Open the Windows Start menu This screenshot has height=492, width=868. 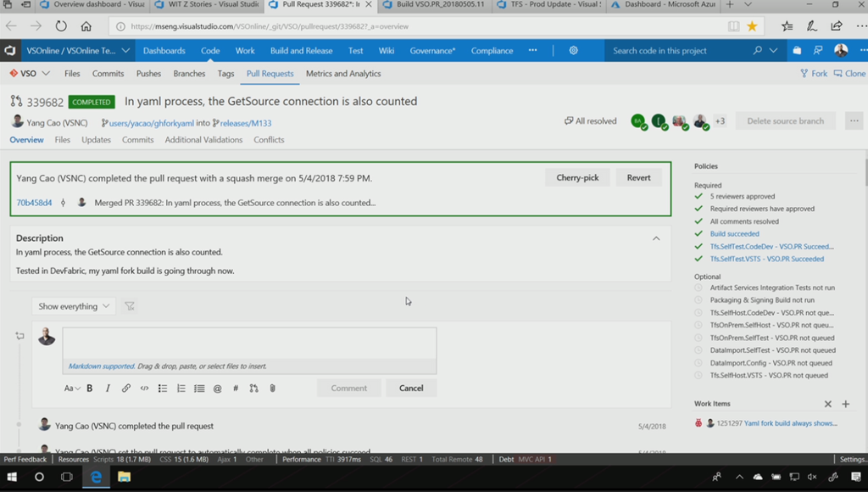(x=12, y=477)
